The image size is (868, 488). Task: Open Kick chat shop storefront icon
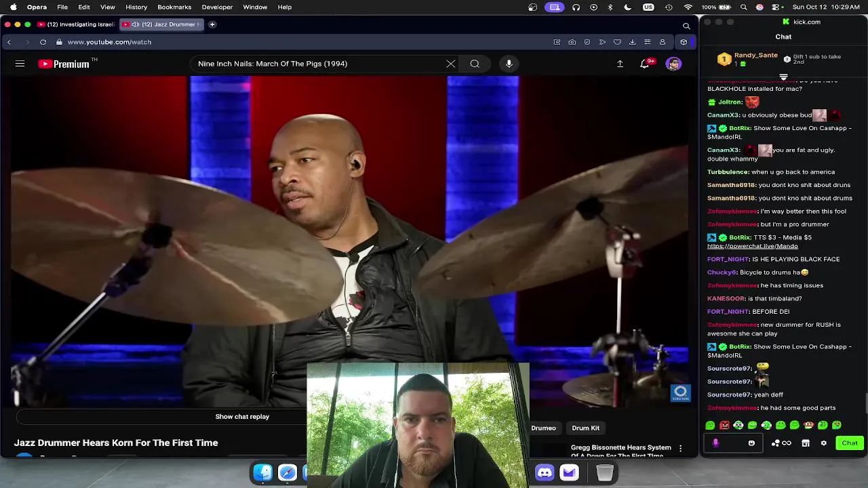pos(806,443)
